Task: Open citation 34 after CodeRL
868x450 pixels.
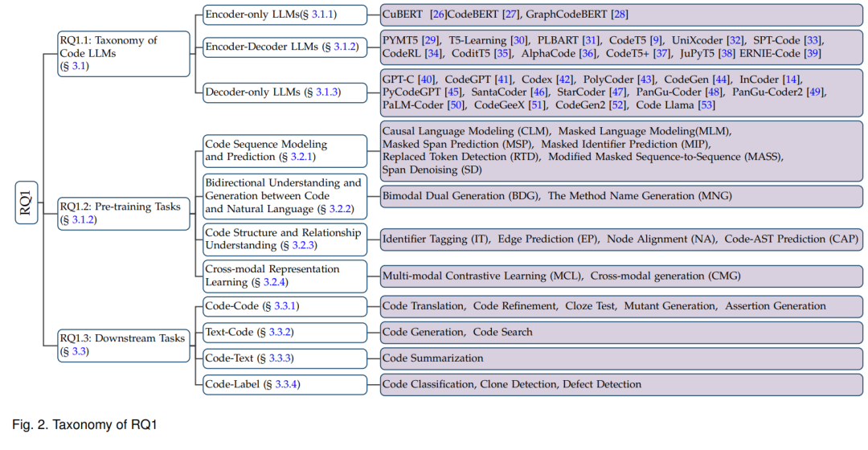Action: coord(433,54)
